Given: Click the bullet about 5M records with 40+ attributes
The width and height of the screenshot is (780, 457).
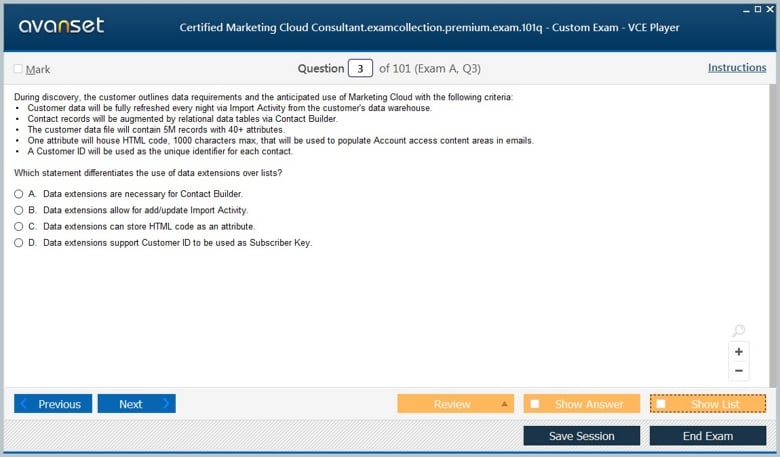Looking at the screenshot, I should click(156, 130).
